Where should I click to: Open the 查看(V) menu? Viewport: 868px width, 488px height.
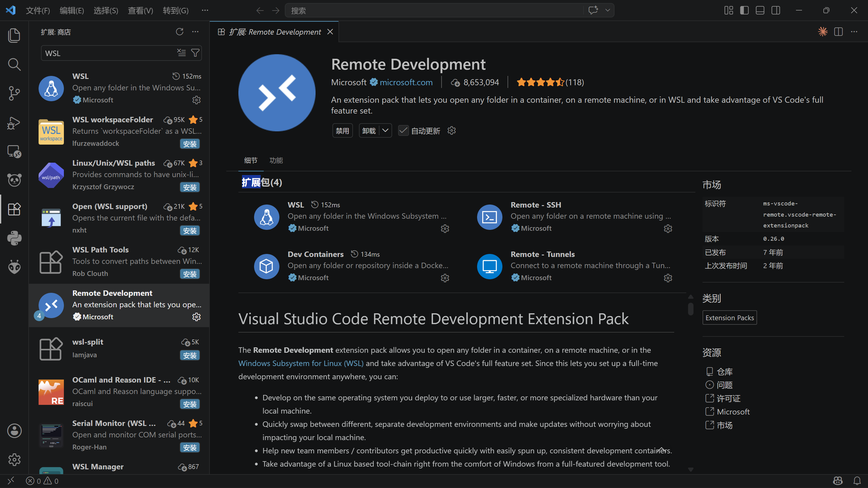pos(140,11)
